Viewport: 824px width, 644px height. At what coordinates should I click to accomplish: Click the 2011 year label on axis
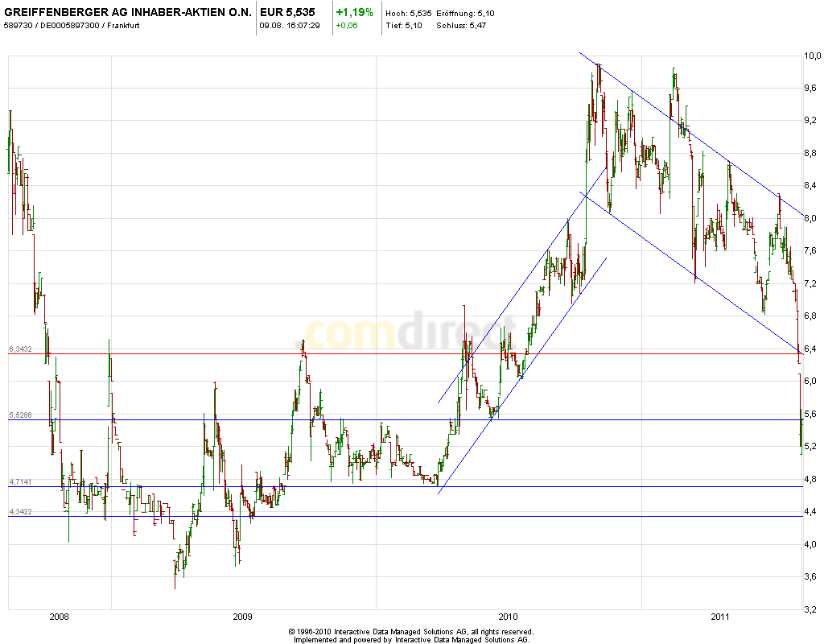(720, 617)
